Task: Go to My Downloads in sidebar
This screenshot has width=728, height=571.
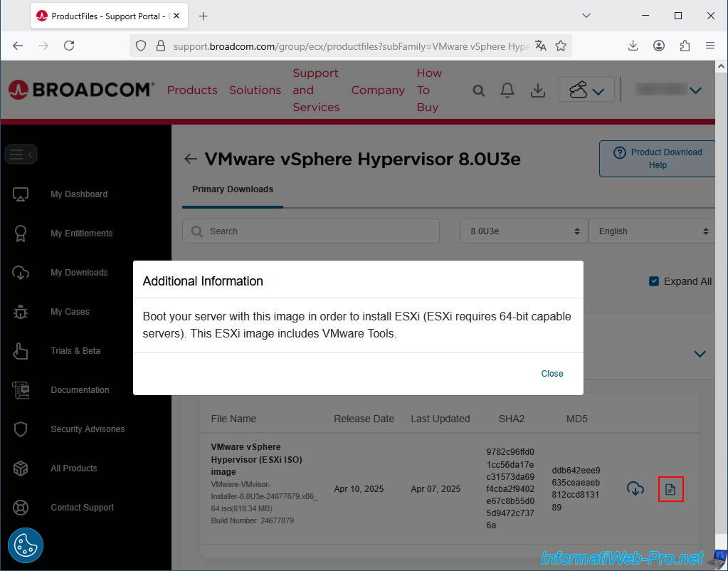Action: point(79,273)
